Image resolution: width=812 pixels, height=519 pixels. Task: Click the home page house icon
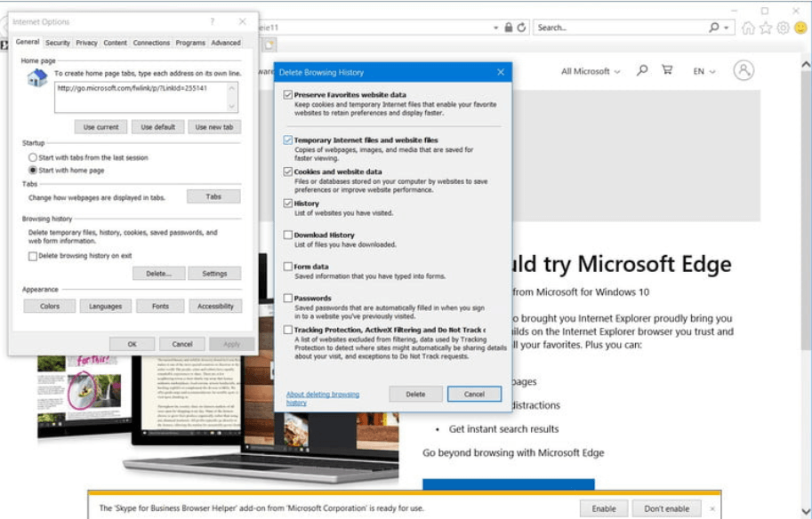pos(36,79)
